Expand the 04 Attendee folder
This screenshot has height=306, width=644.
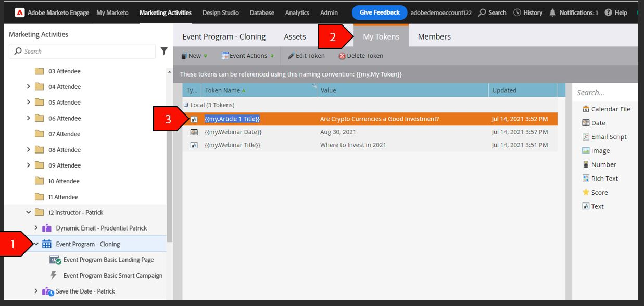(29, 87)
